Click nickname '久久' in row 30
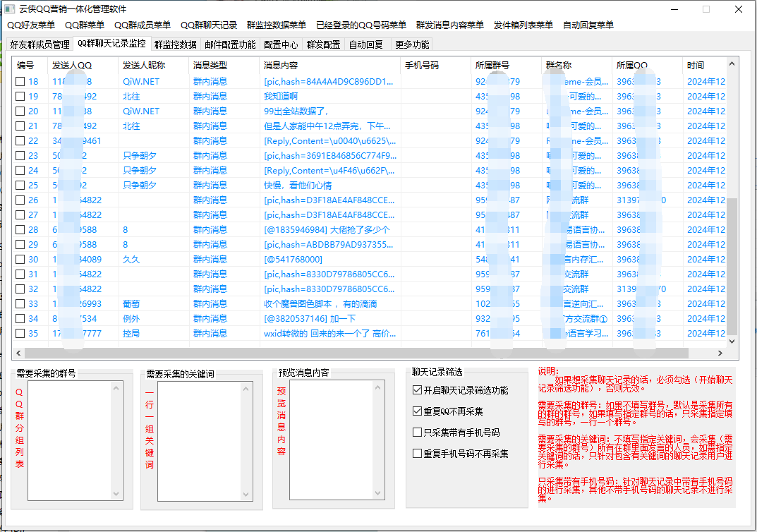Image resolution: width=757 pixels, height=532 pixels. pos(131,260)
